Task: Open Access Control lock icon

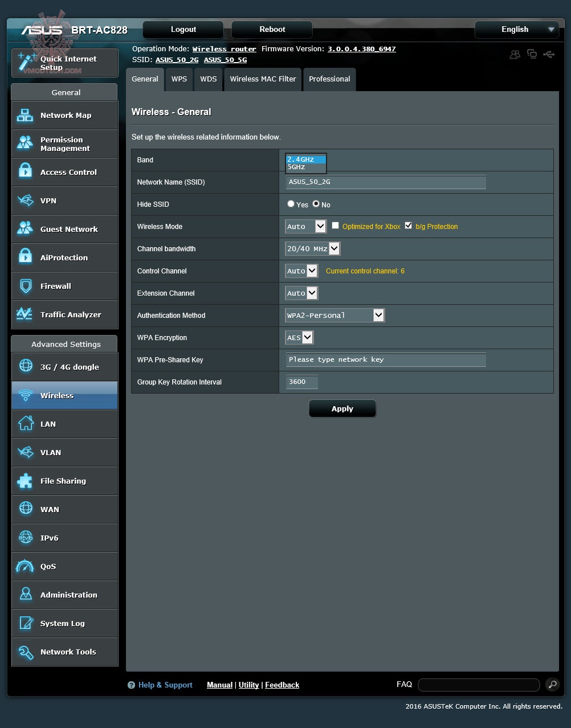Action: click(25, 171)
